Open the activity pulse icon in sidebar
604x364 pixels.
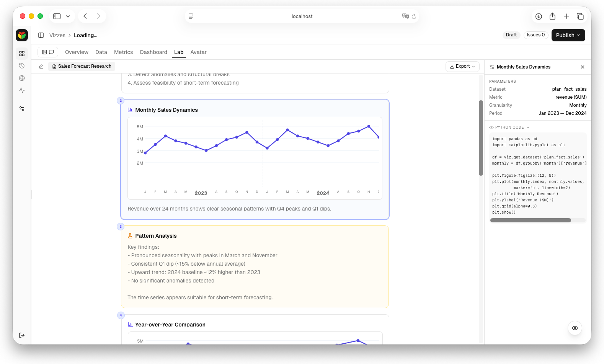(x=22, y=90)
